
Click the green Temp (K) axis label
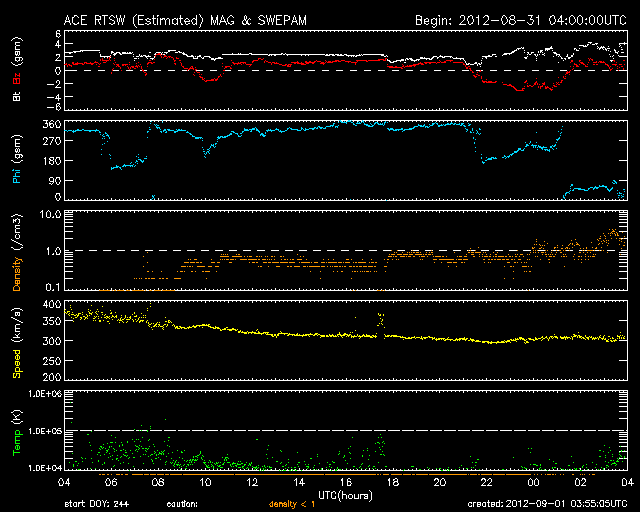click(x=17, y=432)
